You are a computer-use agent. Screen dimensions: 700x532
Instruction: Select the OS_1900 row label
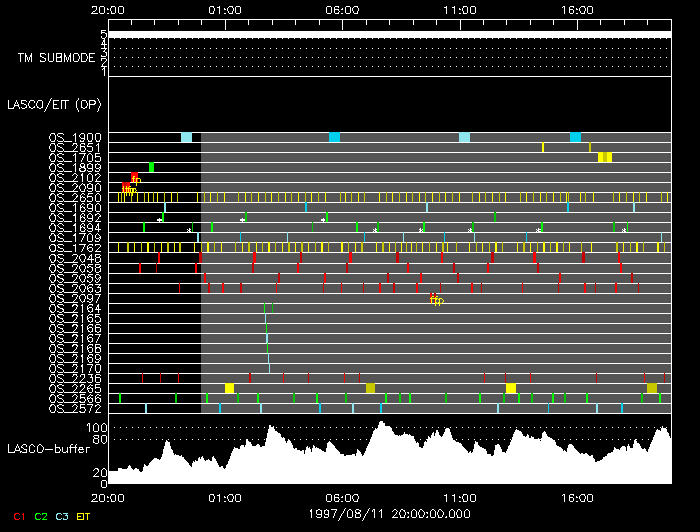[74, 137]
